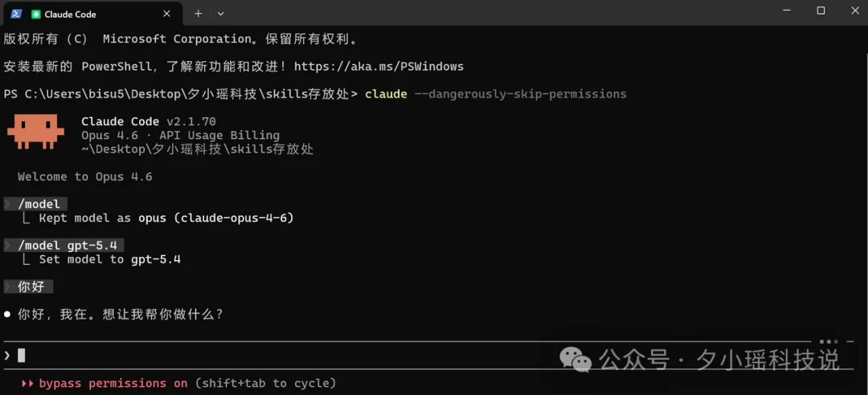
Task: Click the orange Claude Code tab icon
Action: (x=36, y=14)
